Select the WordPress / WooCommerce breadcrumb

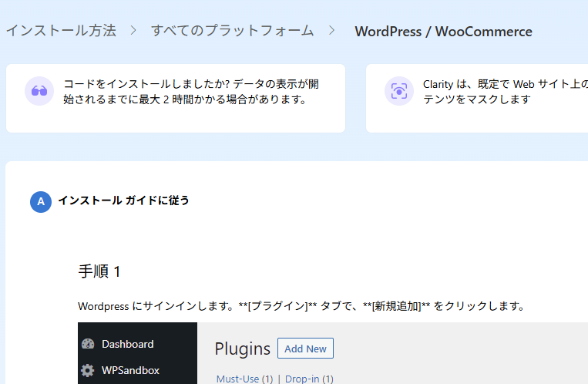pyautogui.click(x=443, y=32)
